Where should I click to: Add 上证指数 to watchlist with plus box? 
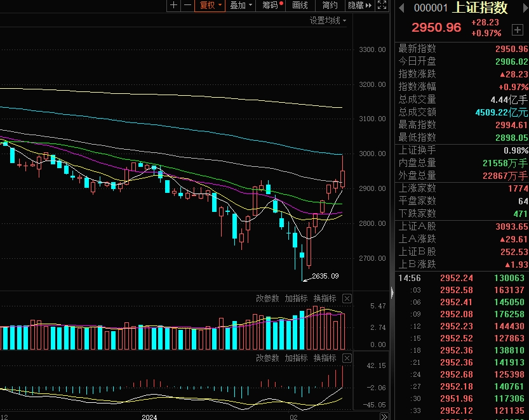coord(517,30)
